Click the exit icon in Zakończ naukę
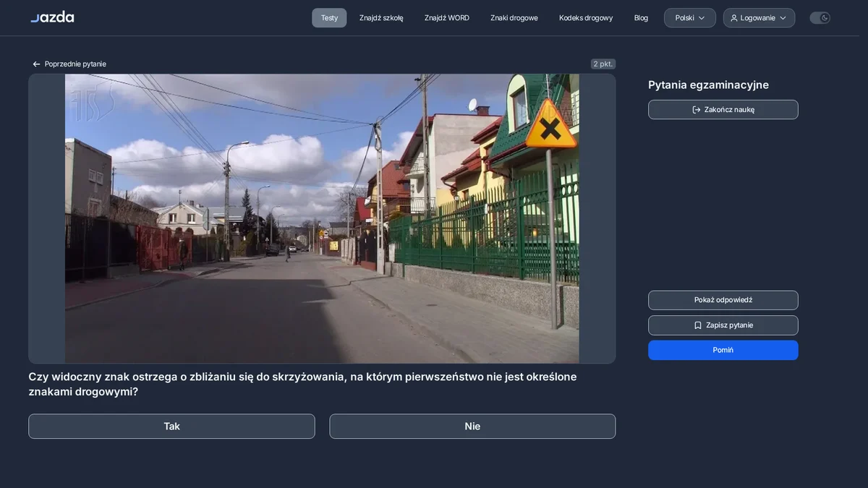This screenshot has width=868, height=488. (x=697, y=110)
